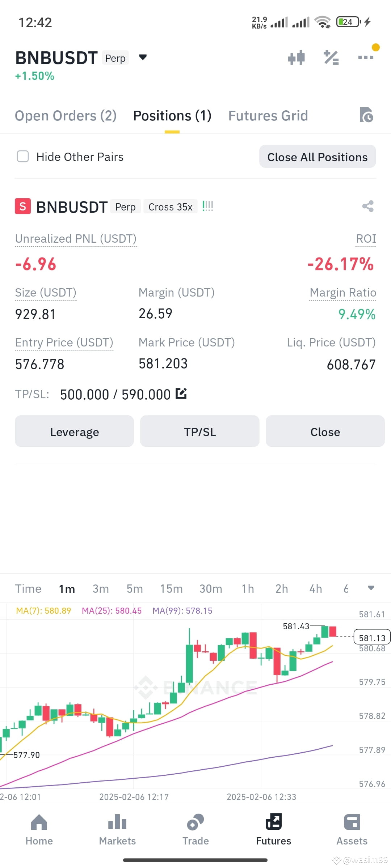This screenshot has width=391, height=868.
Task: Open the order history clock icon
Action: [366, 115]
